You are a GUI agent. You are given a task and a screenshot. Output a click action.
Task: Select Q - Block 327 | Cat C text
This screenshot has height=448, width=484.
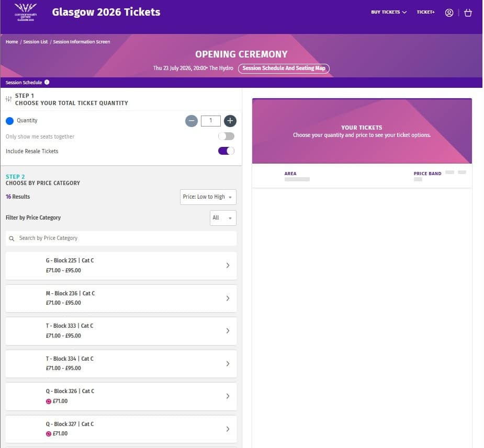[70, 424]
